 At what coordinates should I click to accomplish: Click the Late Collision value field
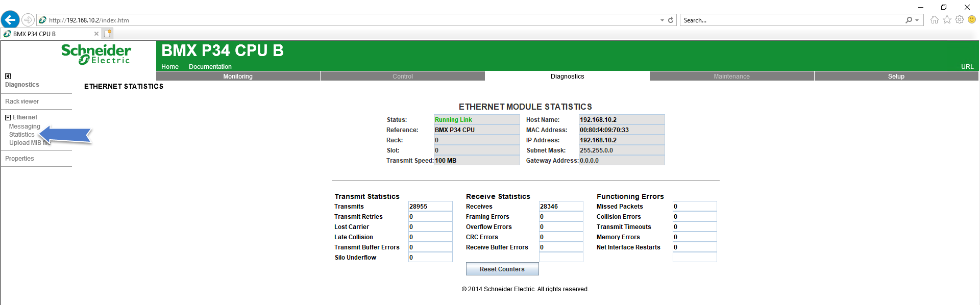(x=430, y=237)
